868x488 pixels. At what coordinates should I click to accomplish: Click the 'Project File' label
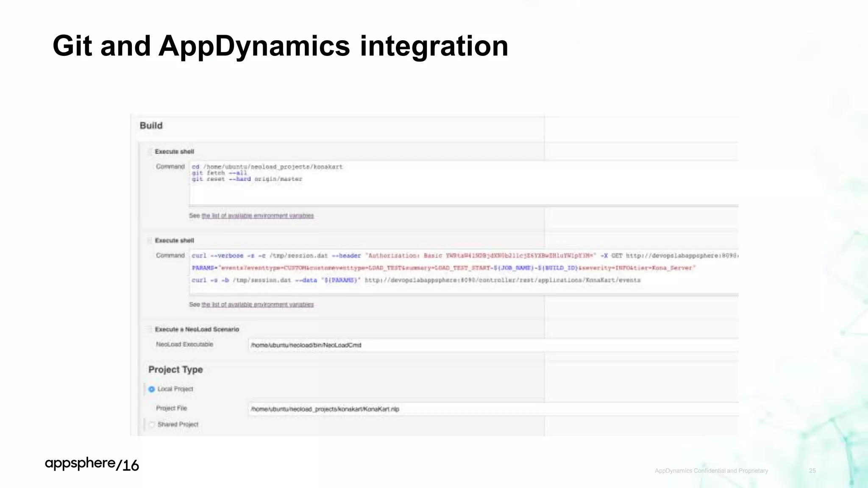point(171,408)
